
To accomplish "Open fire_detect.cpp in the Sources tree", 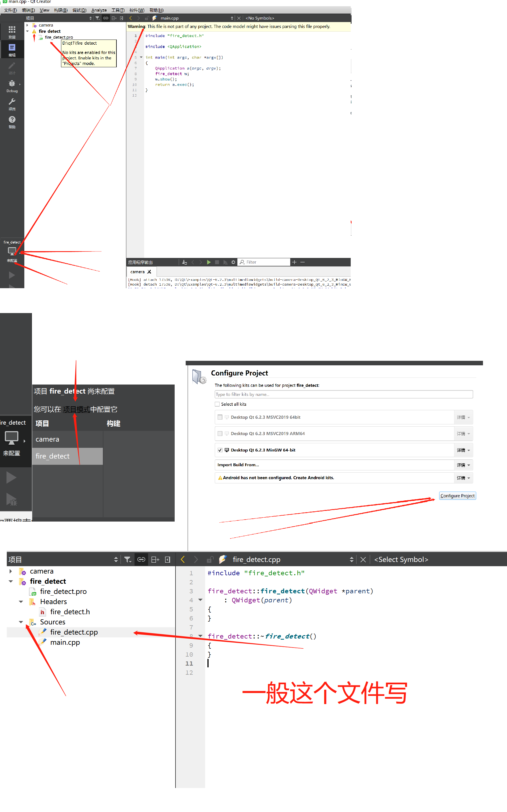I will pyautogui.click(x=74, y=632).
